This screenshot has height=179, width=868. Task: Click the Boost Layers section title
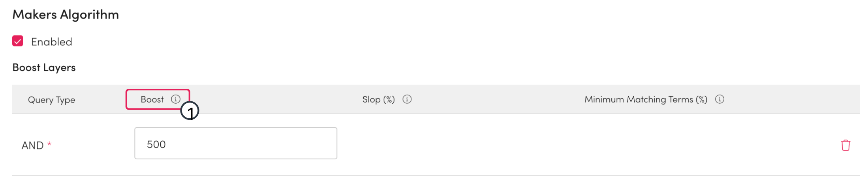tap(44, 67)
